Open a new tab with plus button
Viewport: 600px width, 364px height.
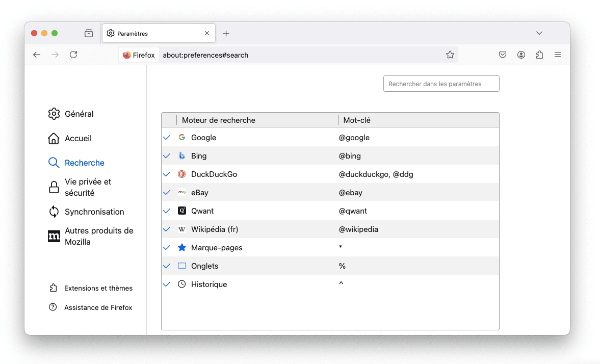tap(226, 34)
